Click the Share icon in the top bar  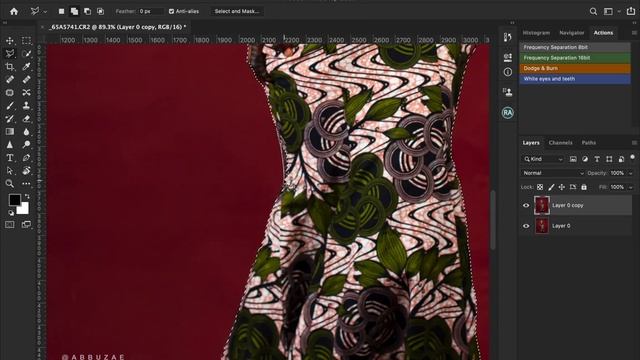pyautogui.click(x=631, y=11)
